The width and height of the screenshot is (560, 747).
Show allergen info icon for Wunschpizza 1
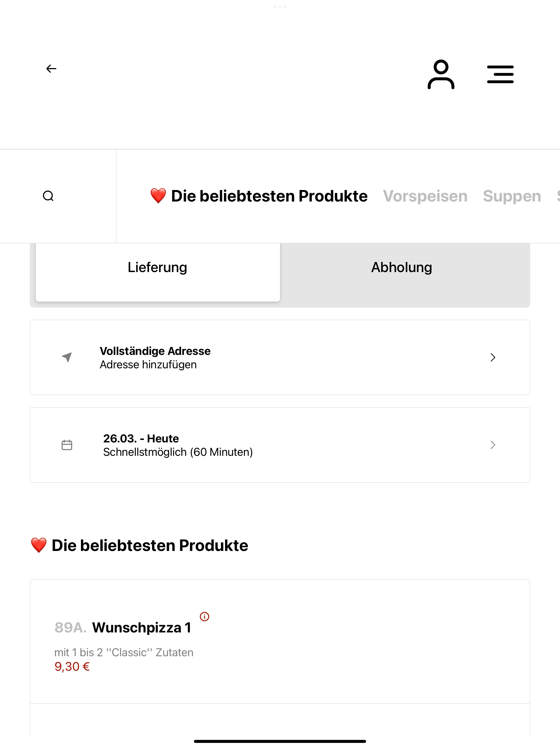[x=204, y=616]
